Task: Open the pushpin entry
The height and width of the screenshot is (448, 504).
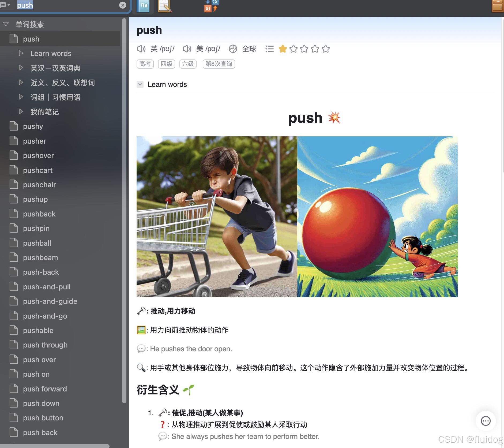Action: coord(60,228)
